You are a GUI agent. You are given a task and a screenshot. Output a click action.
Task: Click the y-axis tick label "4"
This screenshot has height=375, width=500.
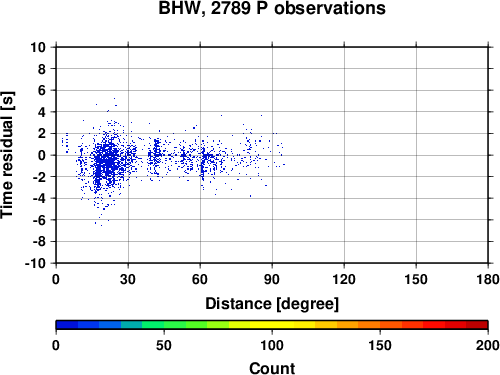tap(42, 112)
